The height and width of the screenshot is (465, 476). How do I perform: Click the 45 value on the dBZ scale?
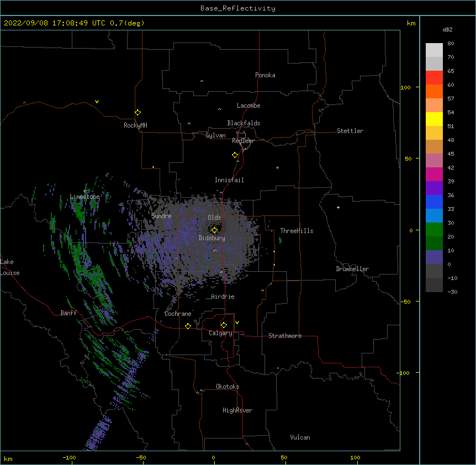[x=451, y=154]
